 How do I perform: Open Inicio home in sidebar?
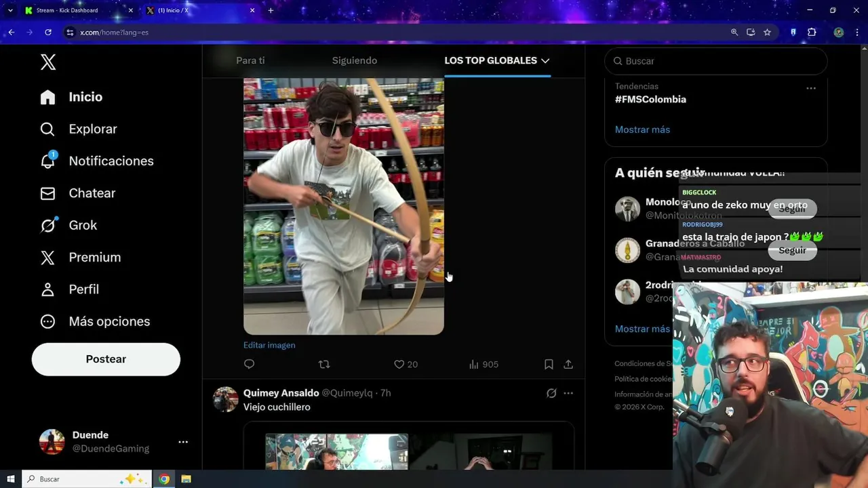pos(71,97)
